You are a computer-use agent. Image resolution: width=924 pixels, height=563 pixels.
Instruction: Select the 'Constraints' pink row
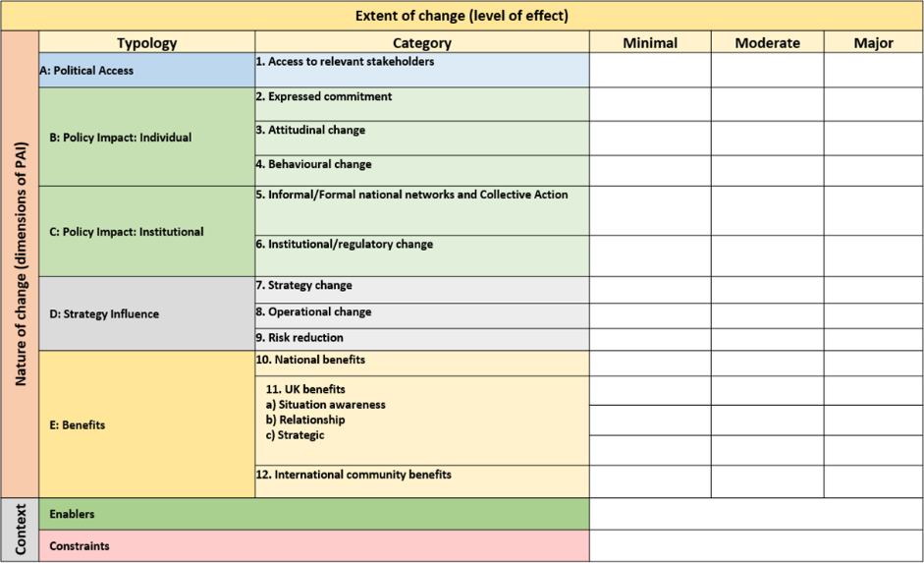[x=314, y=546]
